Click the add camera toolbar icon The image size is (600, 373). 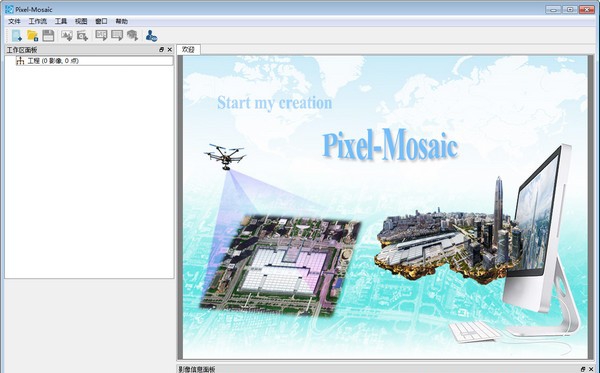click(x=82, y=36)
